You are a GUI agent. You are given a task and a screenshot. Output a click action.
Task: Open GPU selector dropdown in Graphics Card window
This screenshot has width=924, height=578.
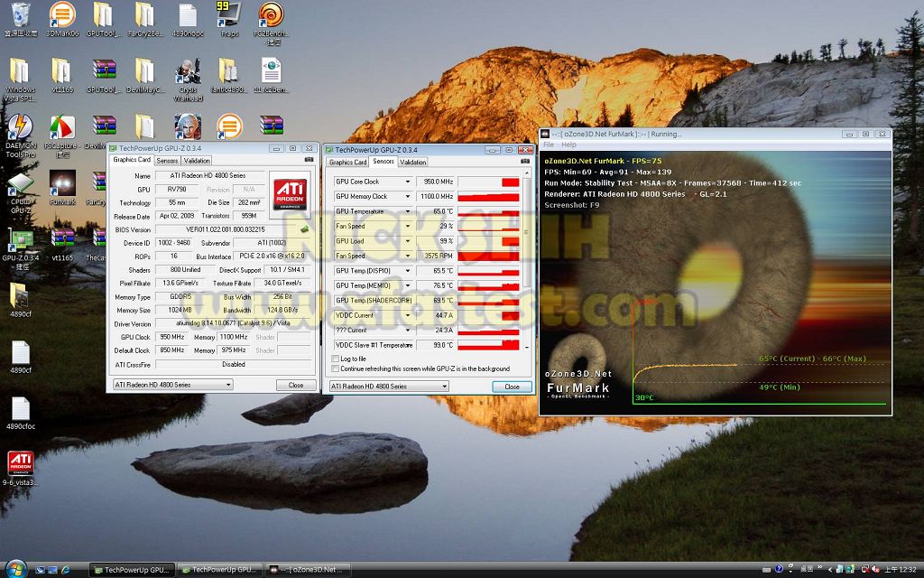pos(227,385)
